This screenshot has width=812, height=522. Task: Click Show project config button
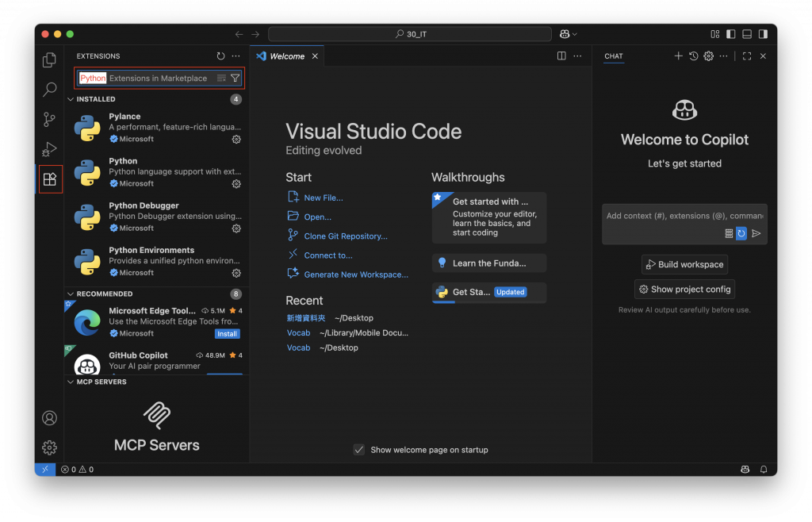coord(684,290)
